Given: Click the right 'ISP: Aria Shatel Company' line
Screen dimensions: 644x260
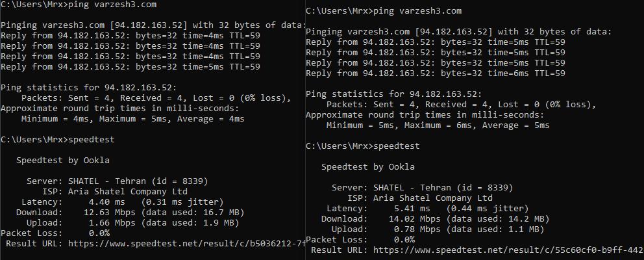Looking at the screenshot, I should tap(420, 198).
